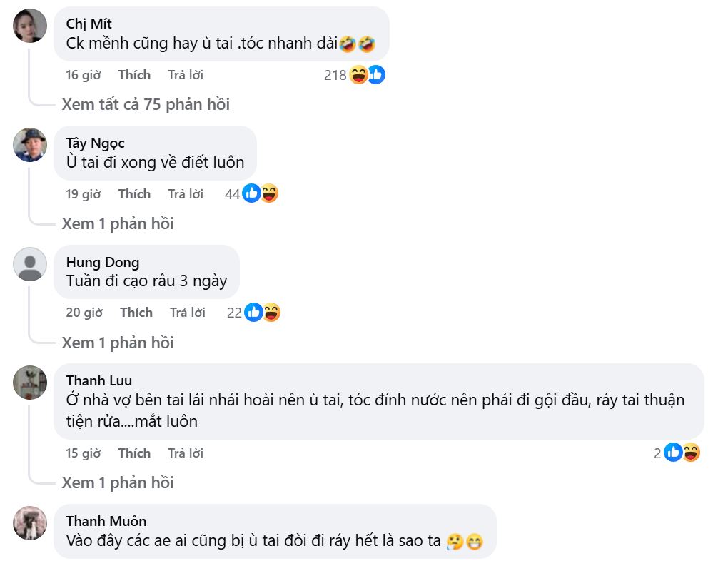Expand all 75 replies under Chị Mít
728x561 pixels.
146,104
